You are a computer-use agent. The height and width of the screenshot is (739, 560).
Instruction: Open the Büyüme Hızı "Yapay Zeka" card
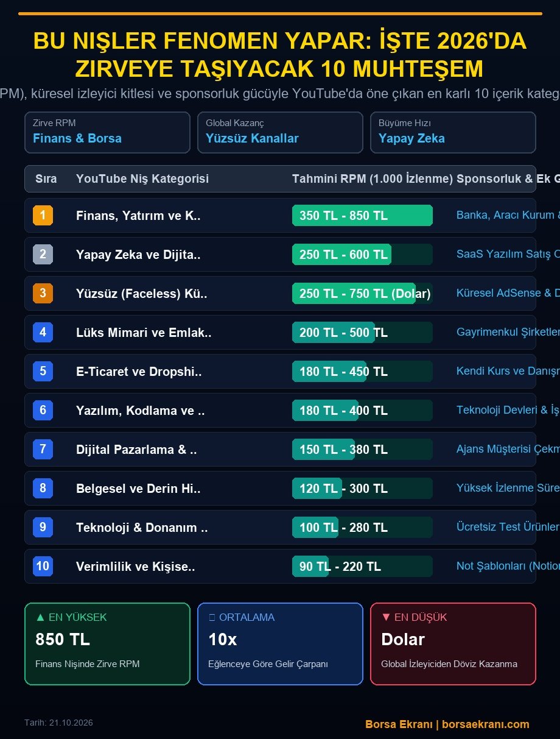point(453,132)
